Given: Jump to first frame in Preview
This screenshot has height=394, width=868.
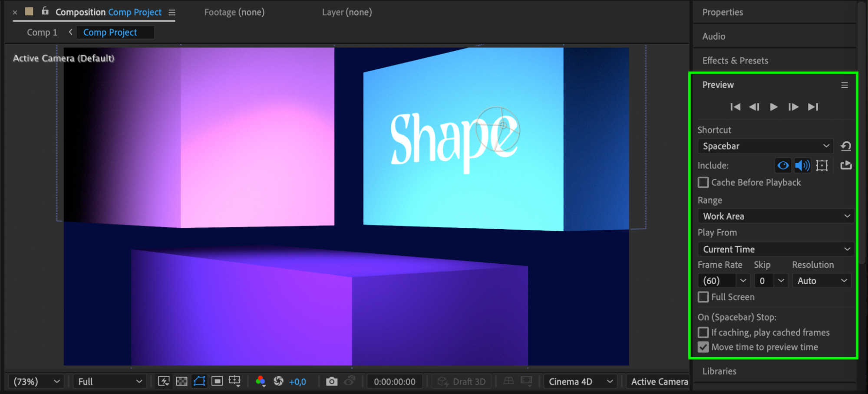Looking at the screenshot, I should (x=735, y=107).
